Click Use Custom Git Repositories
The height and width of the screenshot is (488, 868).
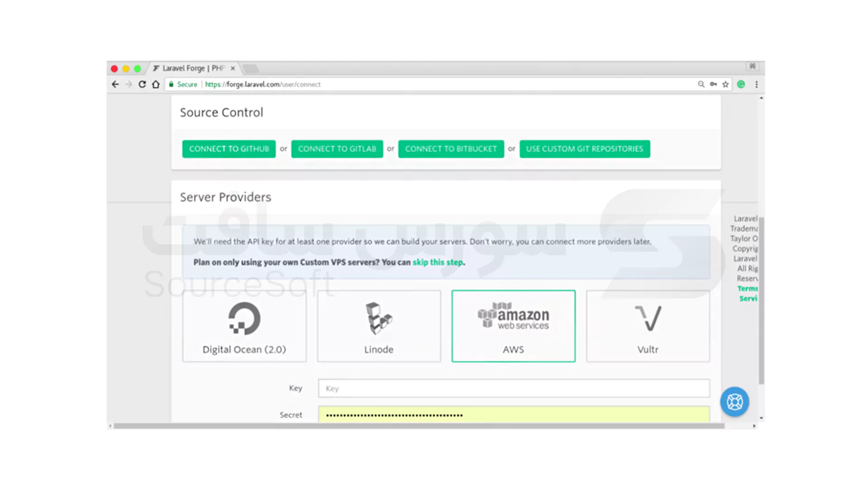(x=585, y=149)
